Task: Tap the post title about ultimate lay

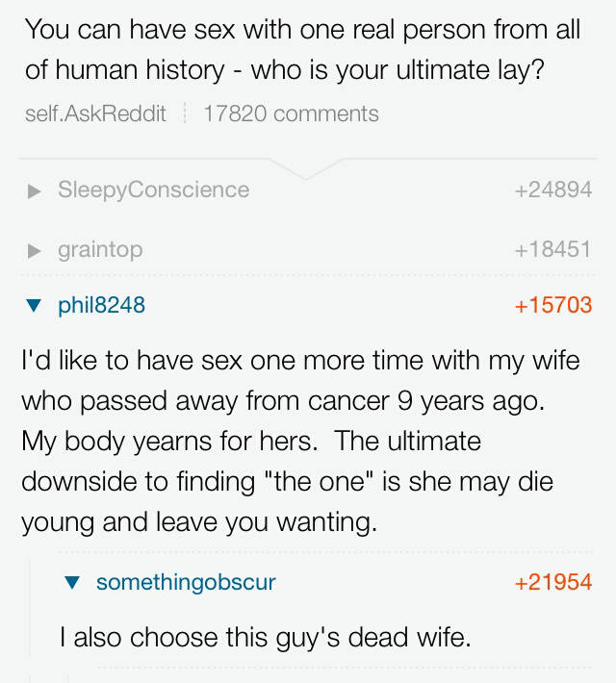Action: click(302, 50)
